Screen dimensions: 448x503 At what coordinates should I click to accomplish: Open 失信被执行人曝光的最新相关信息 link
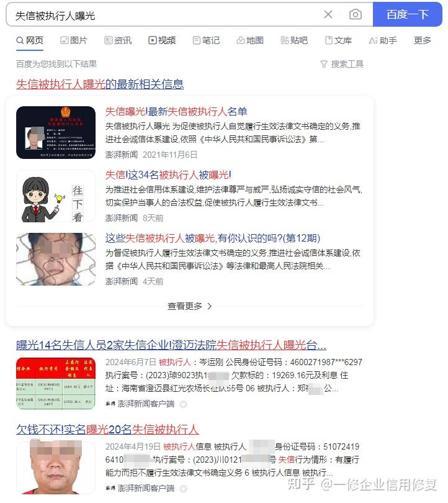pyautogui.click(x=100, y=84)
